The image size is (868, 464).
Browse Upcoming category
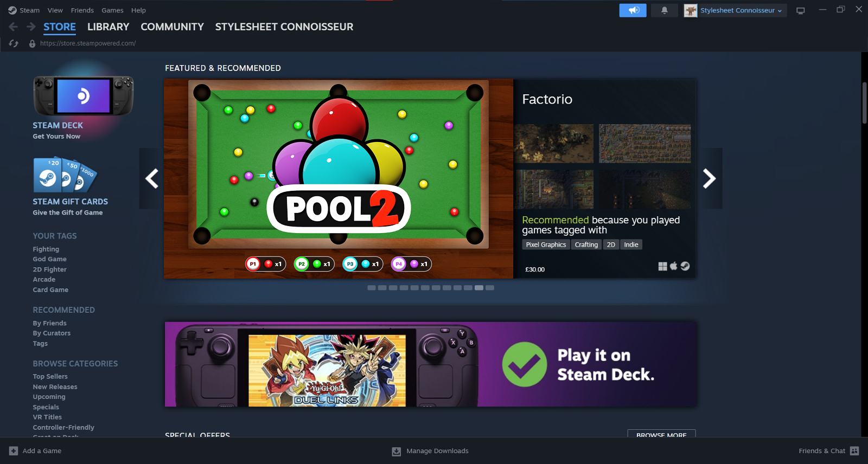click(x=49, y=397)
